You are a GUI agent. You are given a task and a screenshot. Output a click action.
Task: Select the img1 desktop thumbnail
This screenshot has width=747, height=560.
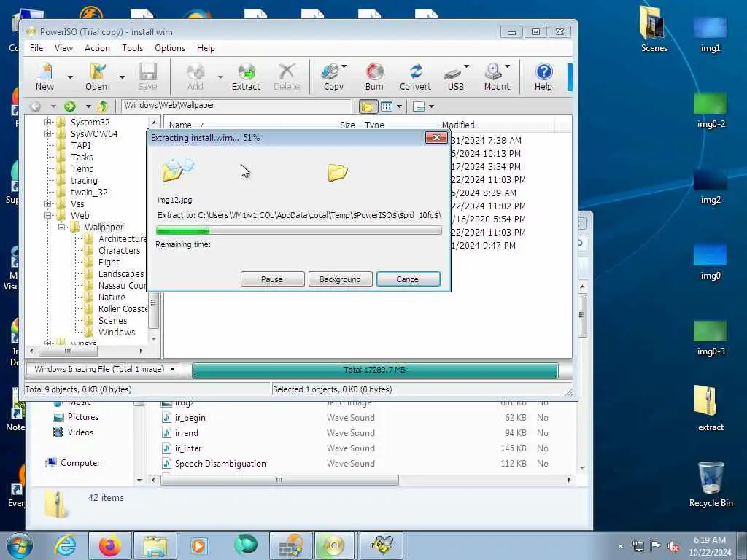click(x=710, y=34)
